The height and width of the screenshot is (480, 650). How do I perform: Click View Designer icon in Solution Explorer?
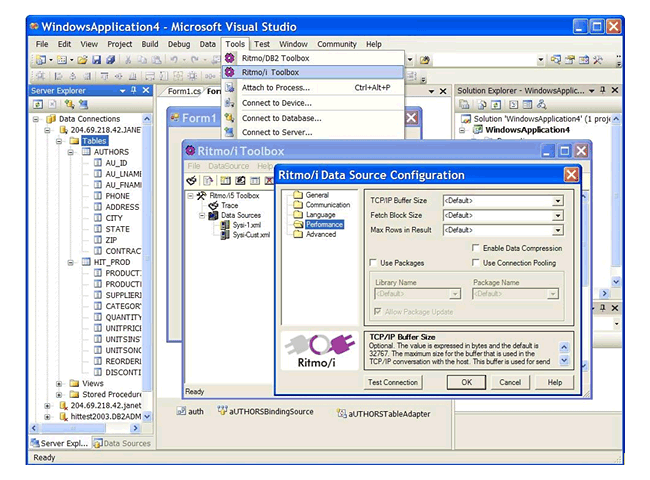[x=527, y=104]
